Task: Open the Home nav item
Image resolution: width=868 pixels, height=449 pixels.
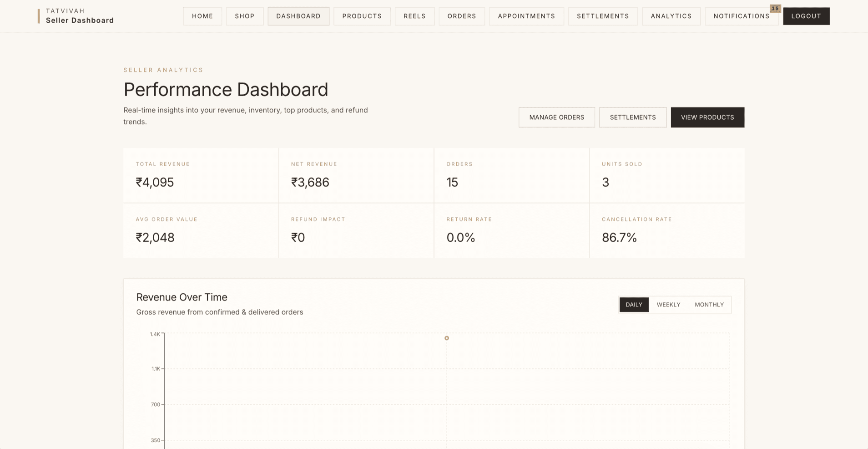Action: [202, 16]
